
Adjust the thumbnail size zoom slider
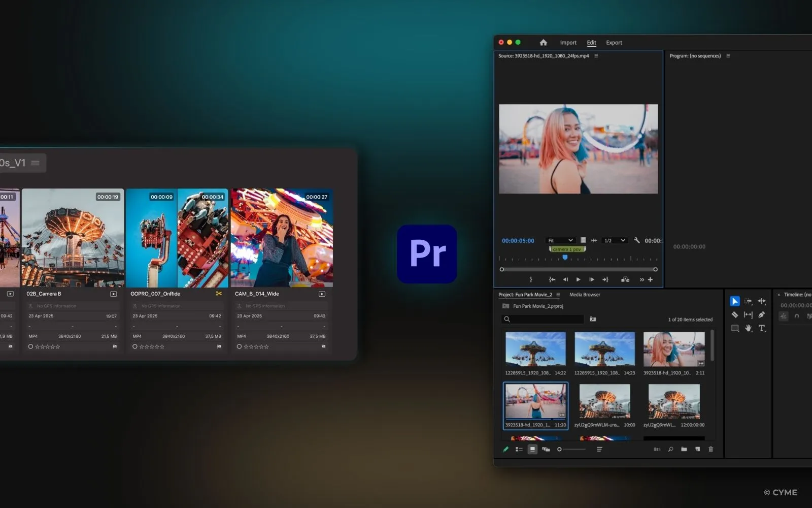pyautogui.click(x=571, y=449)
